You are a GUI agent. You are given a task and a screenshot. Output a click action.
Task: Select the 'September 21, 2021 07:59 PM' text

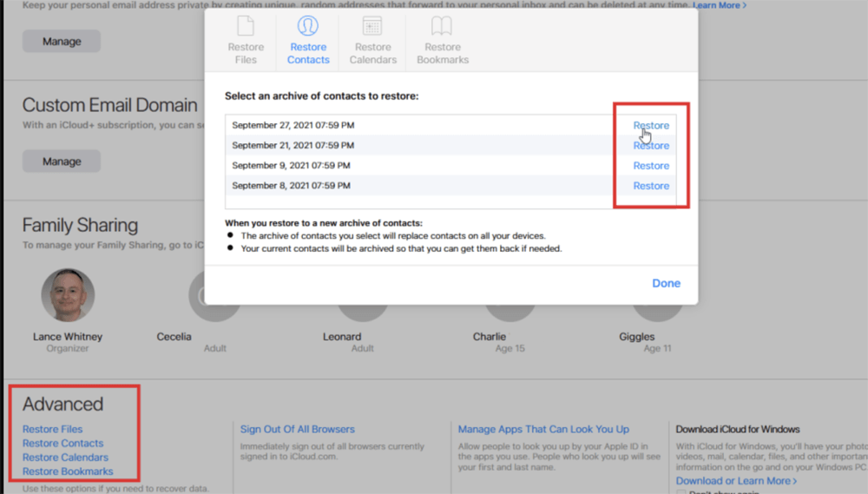[293, 145]
